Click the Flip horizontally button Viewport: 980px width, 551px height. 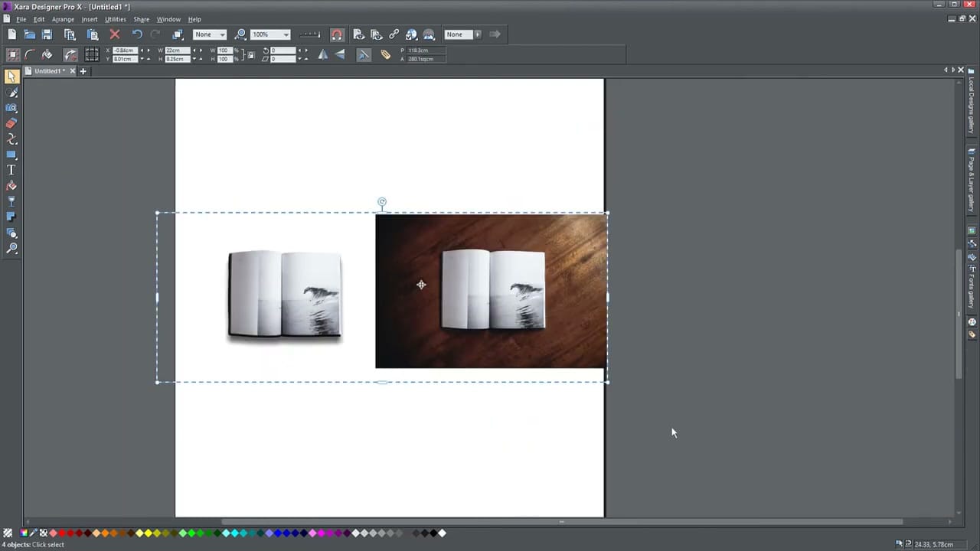coord(323,54)
